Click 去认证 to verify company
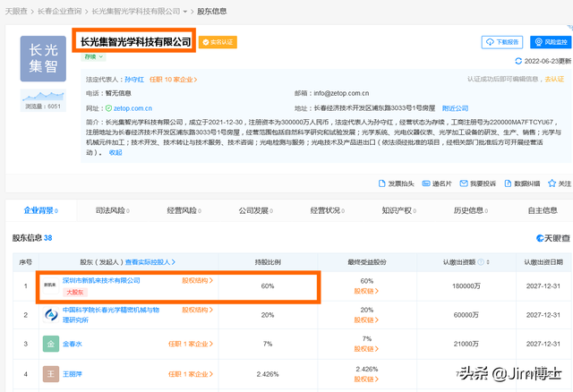Screen dimensions: 573x392 pos(554,79)
